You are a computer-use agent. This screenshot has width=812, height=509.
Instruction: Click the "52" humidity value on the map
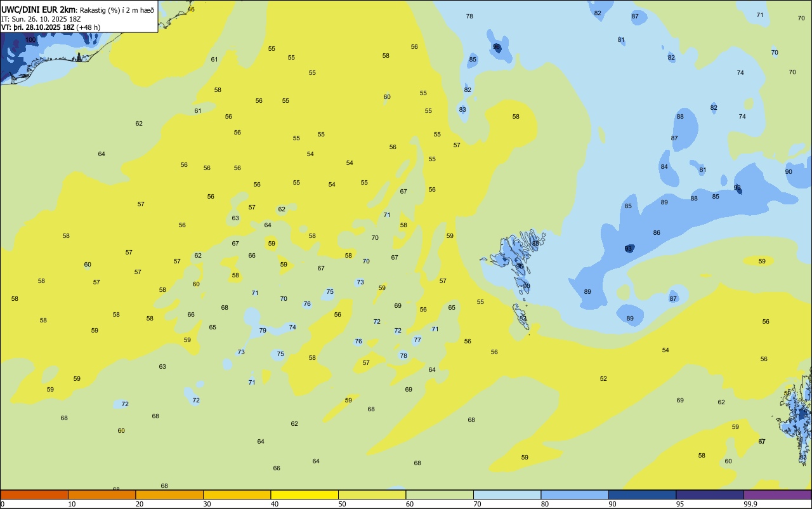[x=603, y=379]
